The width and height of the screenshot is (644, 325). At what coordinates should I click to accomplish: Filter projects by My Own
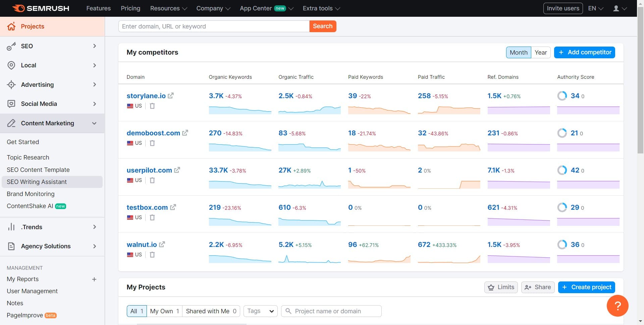[164, 311]
